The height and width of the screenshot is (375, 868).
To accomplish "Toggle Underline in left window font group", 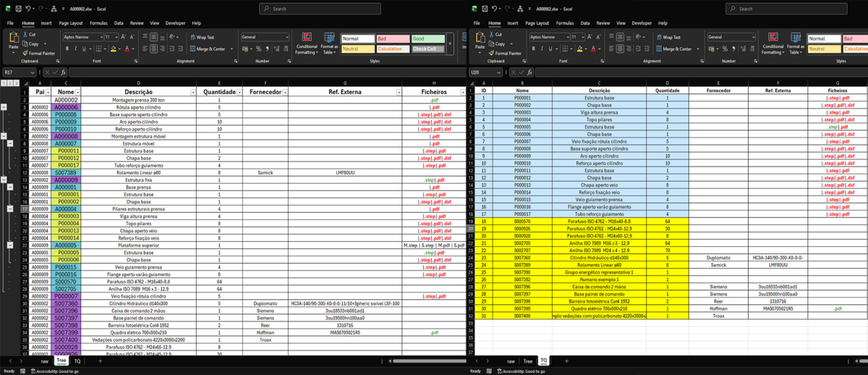I will point(84,49).
